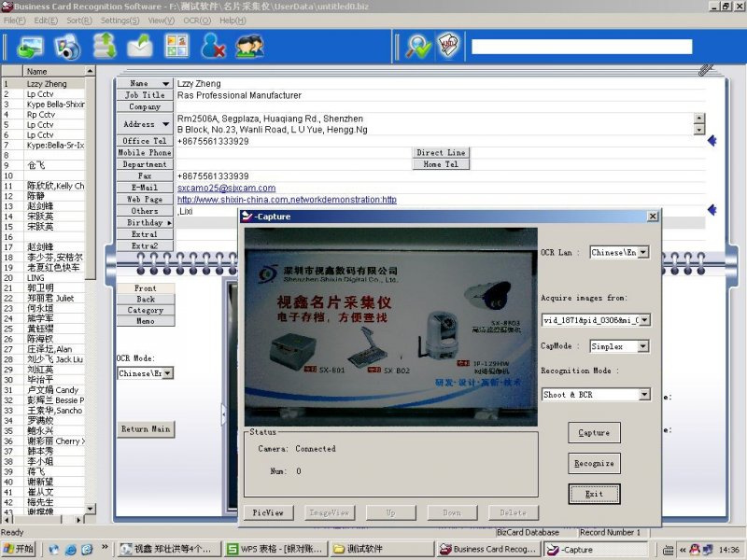Switch to the Front tab

point(146,288)
